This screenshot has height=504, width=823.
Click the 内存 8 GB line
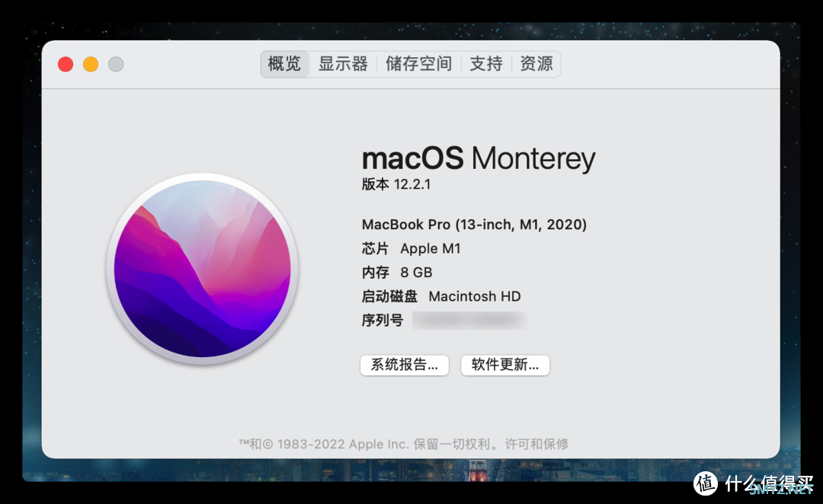397,273
